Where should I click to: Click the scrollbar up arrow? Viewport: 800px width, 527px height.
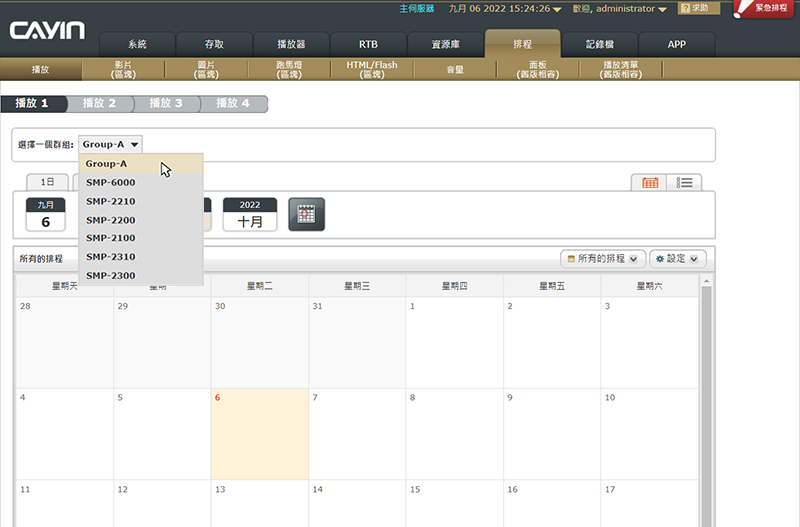(706, 281)
